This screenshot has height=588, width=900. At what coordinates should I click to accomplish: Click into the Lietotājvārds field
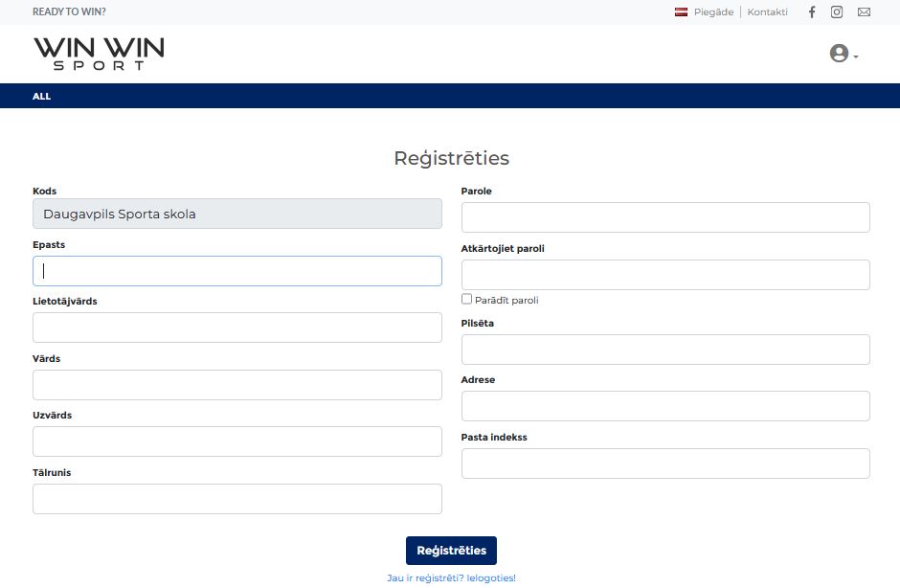click(x=237, y=328)
